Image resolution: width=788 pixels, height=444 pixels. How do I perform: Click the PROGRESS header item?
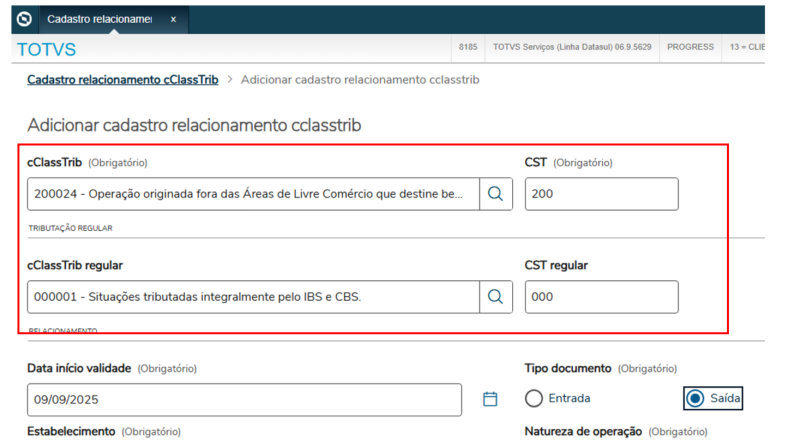pos(691,48)
